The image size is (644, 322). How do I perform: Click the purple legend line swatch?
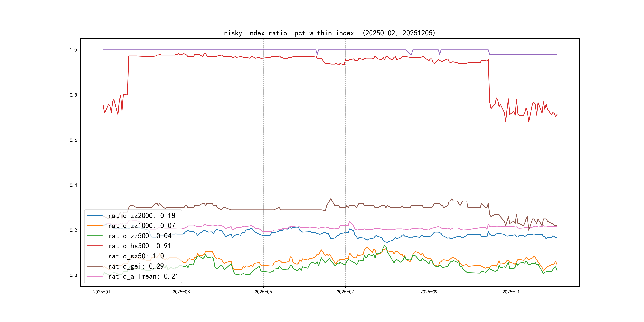(x=95, y=256)
